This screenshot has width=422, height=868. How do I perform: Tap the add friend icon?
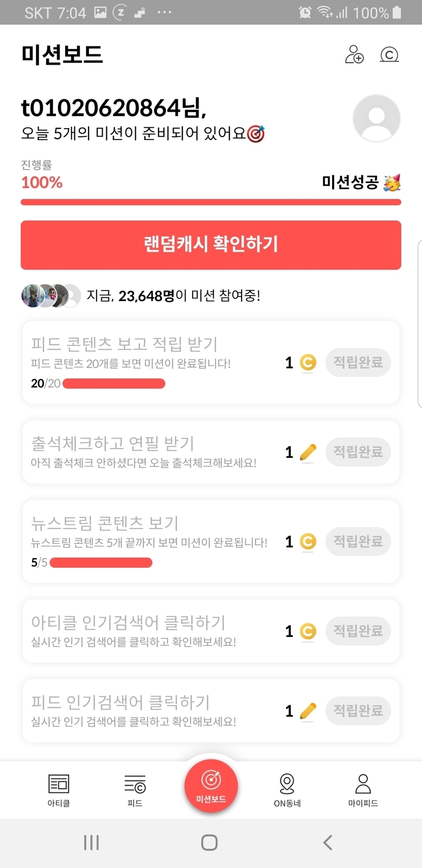[x=354, y=54]
